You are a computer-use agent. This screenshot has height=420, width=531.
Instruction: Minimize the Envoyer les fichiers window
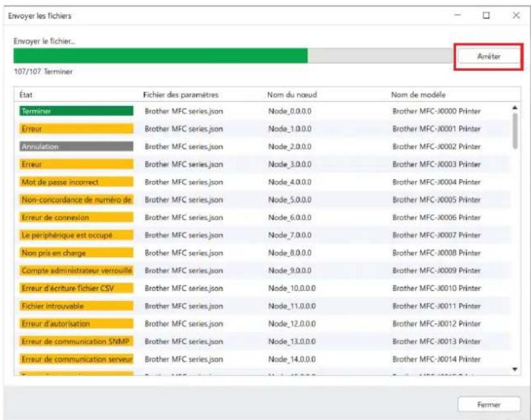coord(457,15)
